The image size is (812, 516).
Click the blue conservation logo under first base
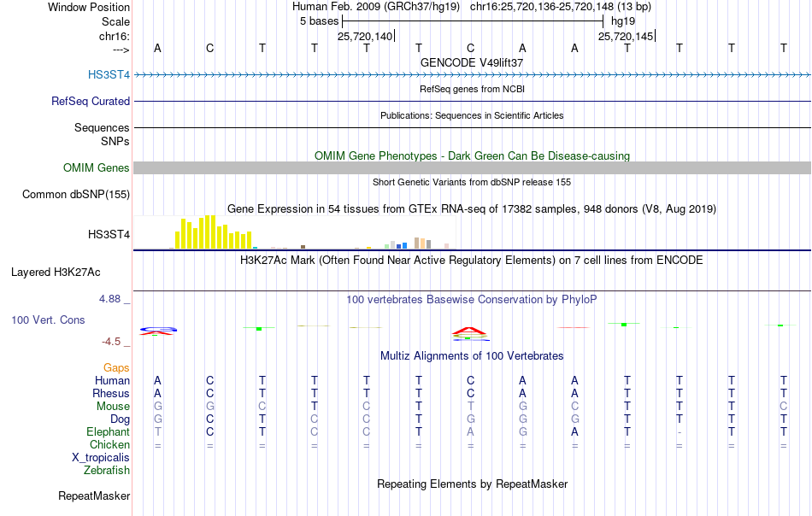click(x=158, y=329)
